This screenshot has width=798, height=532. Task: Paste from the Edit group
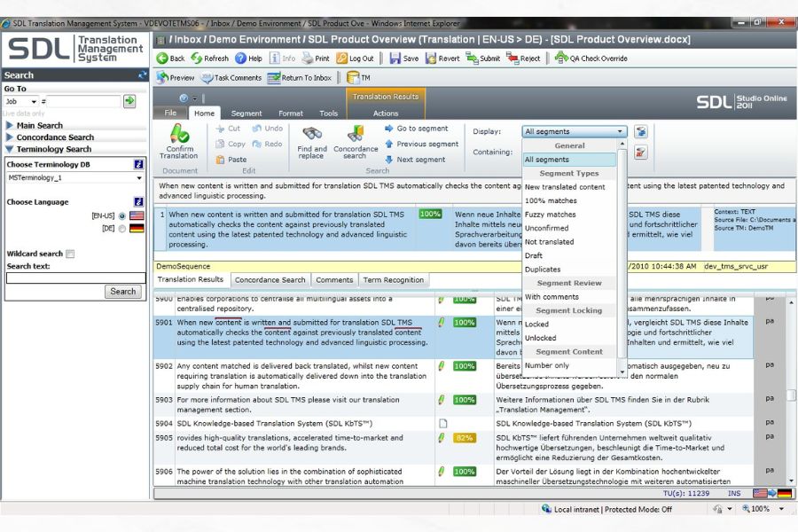(231, 160)
